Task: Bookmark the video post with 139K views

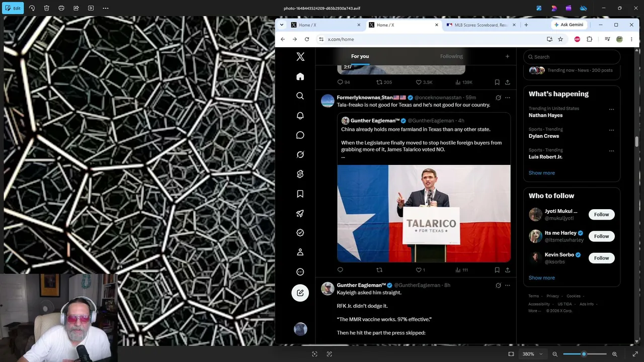Action: (x=497, y=82)
